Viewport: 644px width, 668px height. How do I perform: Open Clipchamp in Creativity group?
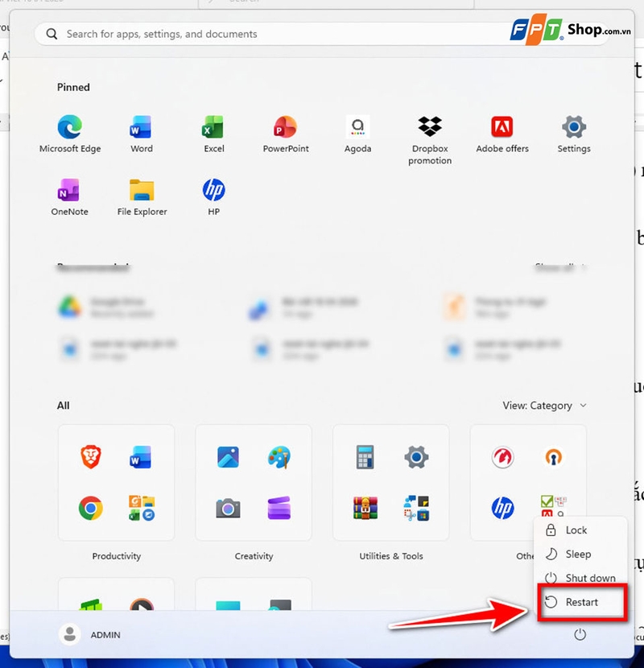279,508
